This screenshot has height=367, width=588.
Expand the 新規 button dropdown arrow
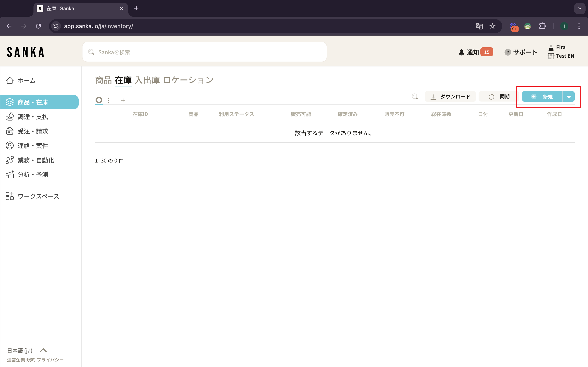pos(569,97)
